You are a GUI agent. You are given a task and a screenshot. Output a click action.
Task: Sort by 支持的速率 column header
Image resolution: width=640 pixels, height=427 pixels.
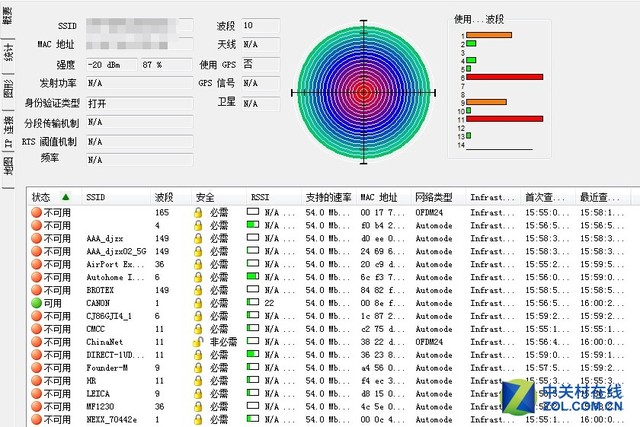point(329,198)
